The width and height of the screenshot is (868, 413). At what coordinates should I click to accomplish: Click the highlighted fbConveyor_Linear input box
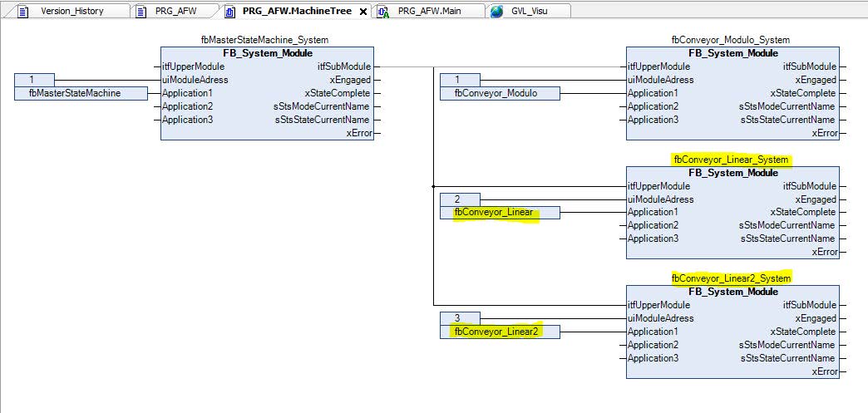(499, 213)
